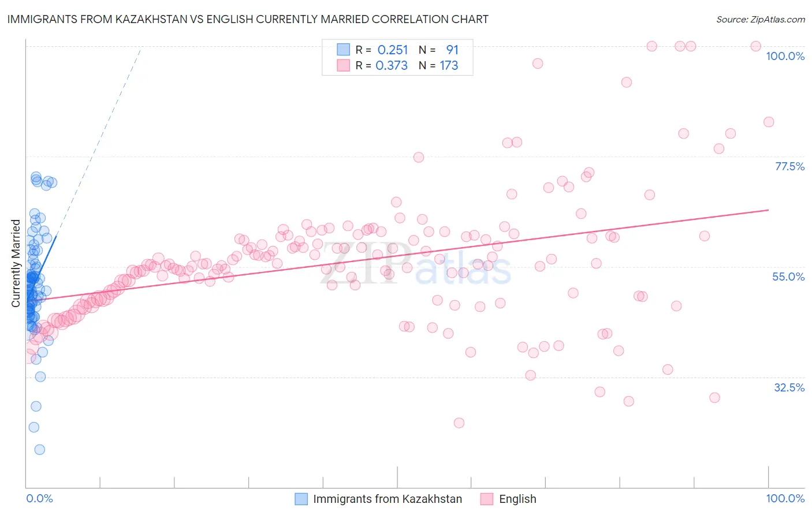The height and width of the screenshot is (515, 812).
Task: Open the Source: ZipAtlas.com link
Action: click(x=761, y=19)
